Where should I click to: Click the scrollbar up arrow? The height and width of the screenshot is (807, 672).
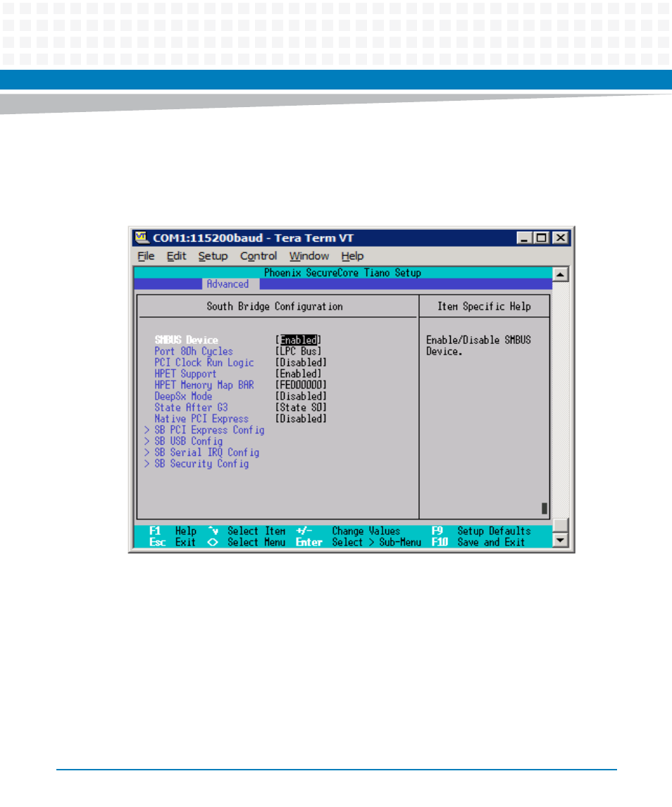point(560,274)
